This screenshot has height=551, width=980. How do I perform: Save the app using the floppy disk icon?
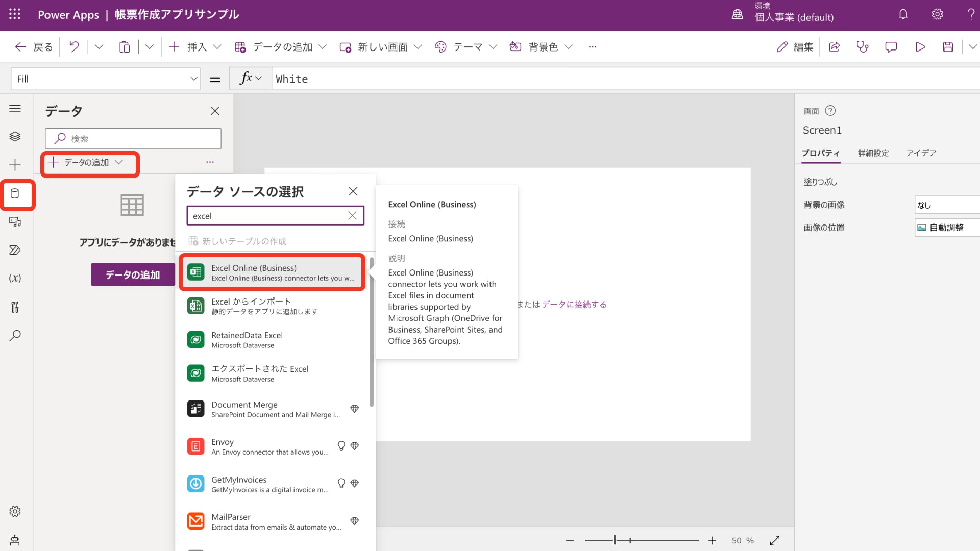click(948, 46)
